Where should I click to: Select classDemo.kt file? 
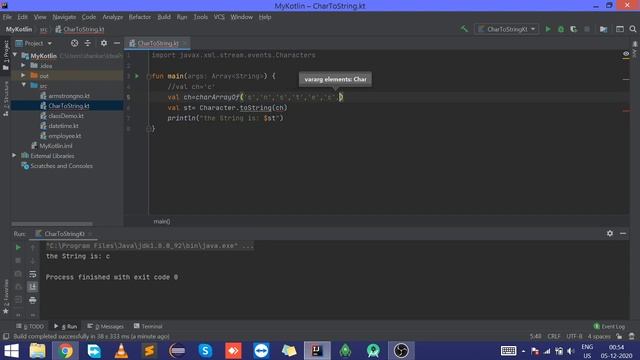pyautogui.click(x=66, y=116)
